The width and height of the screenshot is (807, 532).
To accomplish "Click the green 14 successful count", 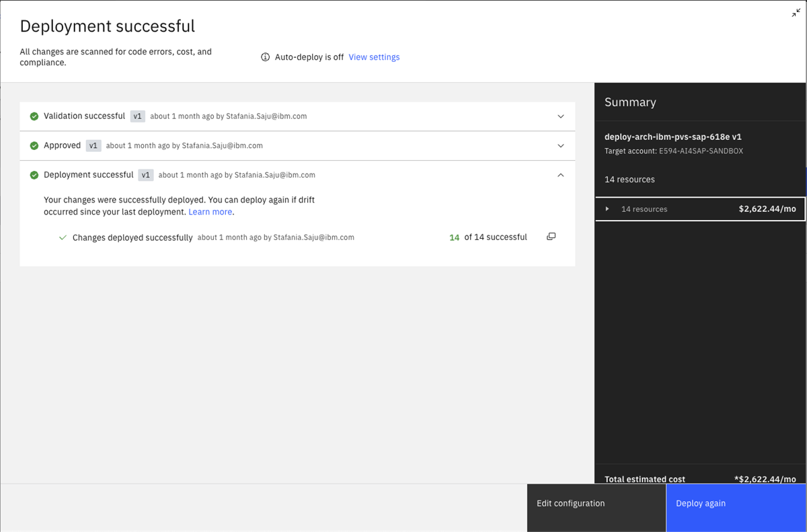I will coord(455,237).
